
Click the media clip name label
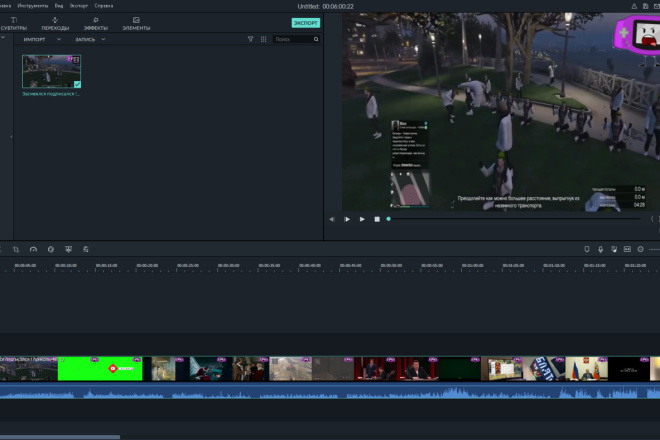click(x=51, y=94)
